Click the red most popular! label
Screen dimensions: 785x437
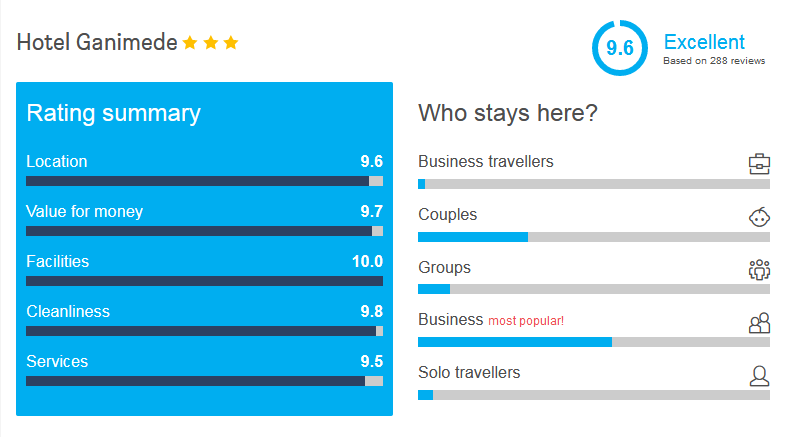tap(526, 321)
